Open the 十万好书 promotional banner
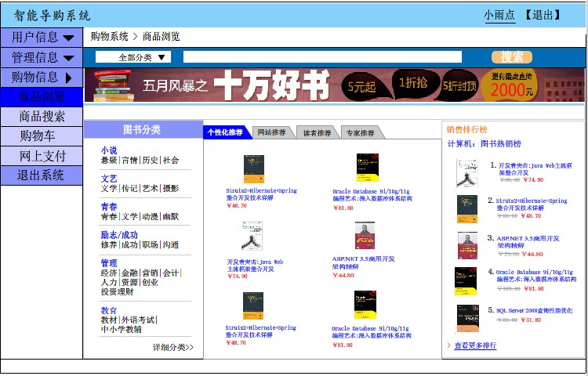The height and width of the screenshot is (376, 588). point(335,85)
